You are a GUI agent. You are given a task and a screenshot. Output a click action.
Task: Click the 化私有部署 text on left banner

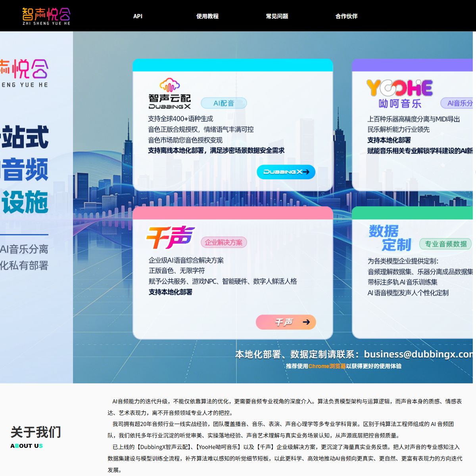tap(24, 265)
